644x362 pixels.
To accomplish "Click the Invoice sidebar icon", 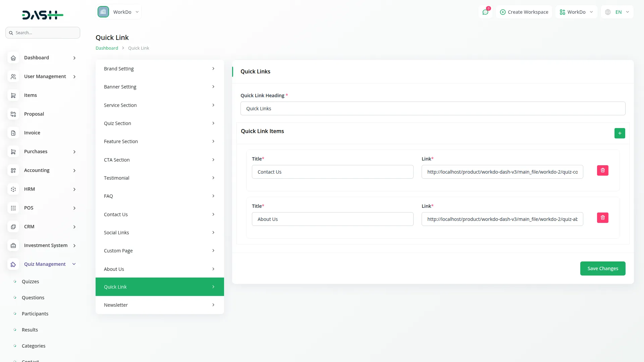I will (13, 133).
